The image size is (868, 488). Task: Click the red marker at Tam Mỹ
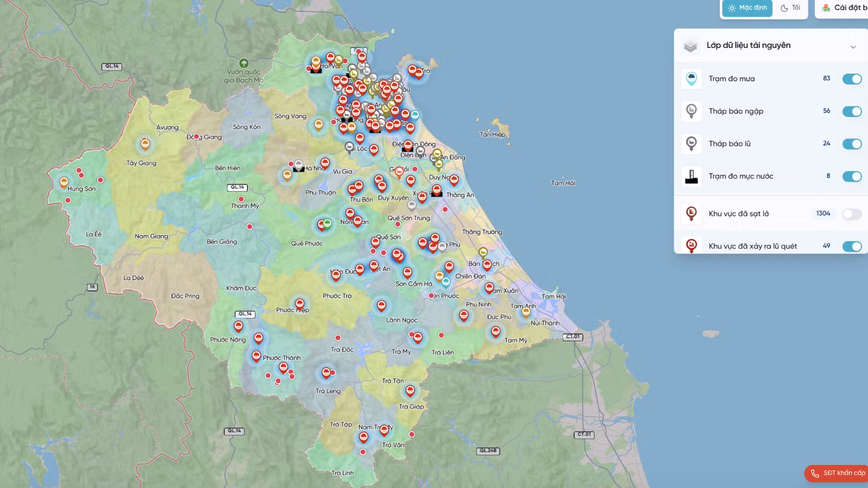[x=495, y=331]
